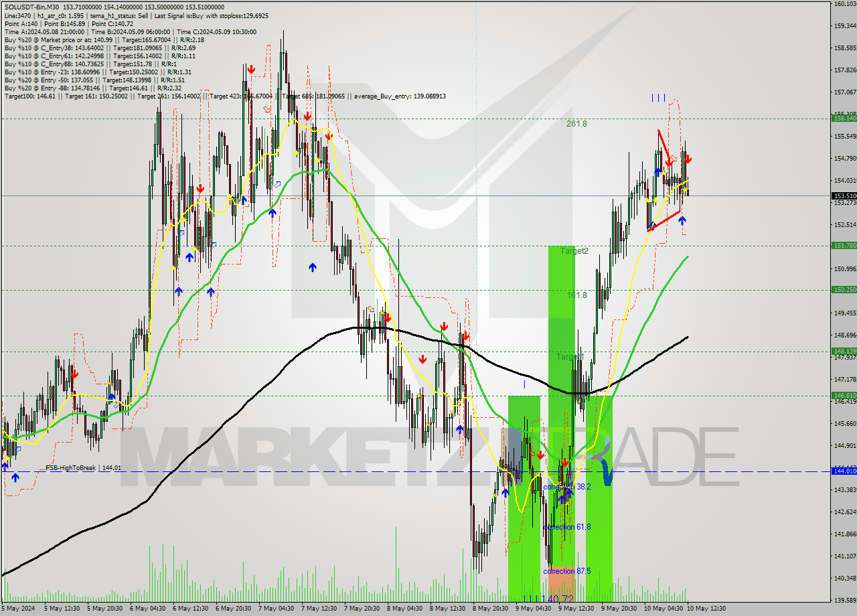Click the blue 144.010 price level tag

(844, 471)
